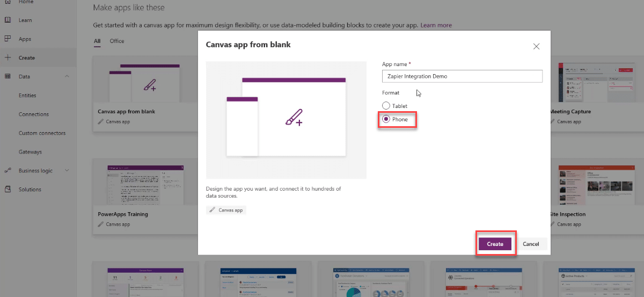
Task: Open the Learn sidebar icon
Action: coord(8,20)
